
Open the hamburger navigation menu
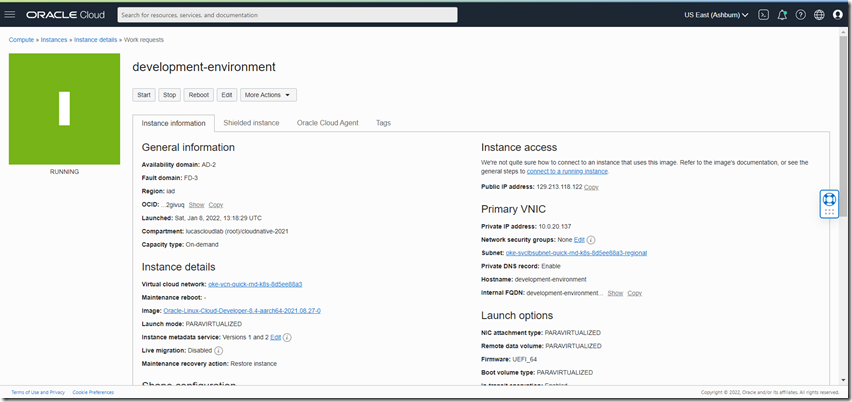coord(10,15)
